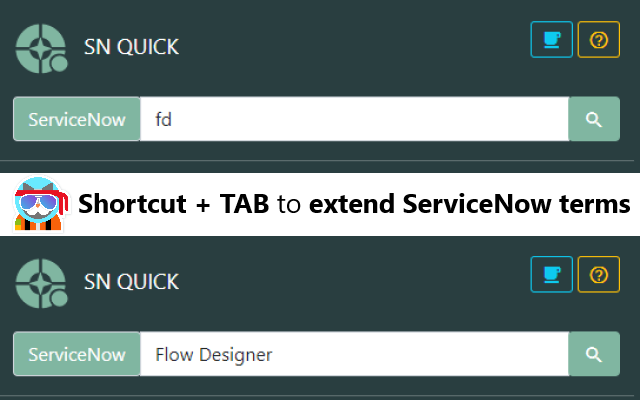
Task: Select the ServiceNow button beside the 'fd' field
Action: [77, 119]
